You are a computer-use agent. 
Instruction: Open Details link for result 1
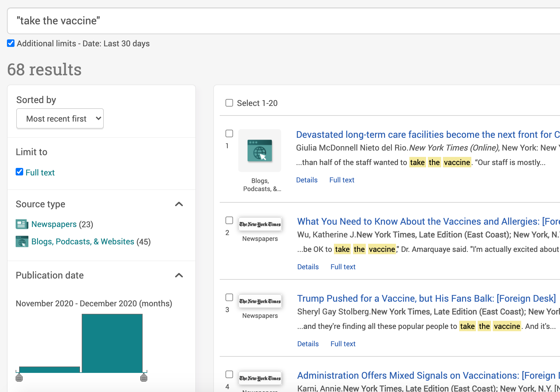point(307,180)
